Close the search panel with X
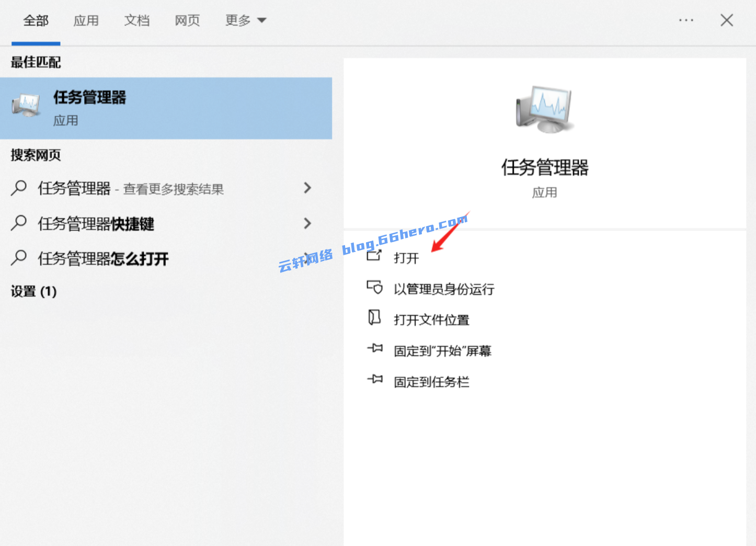The width and height of the screenshot is (756, 546). click(x=727, y=20)
